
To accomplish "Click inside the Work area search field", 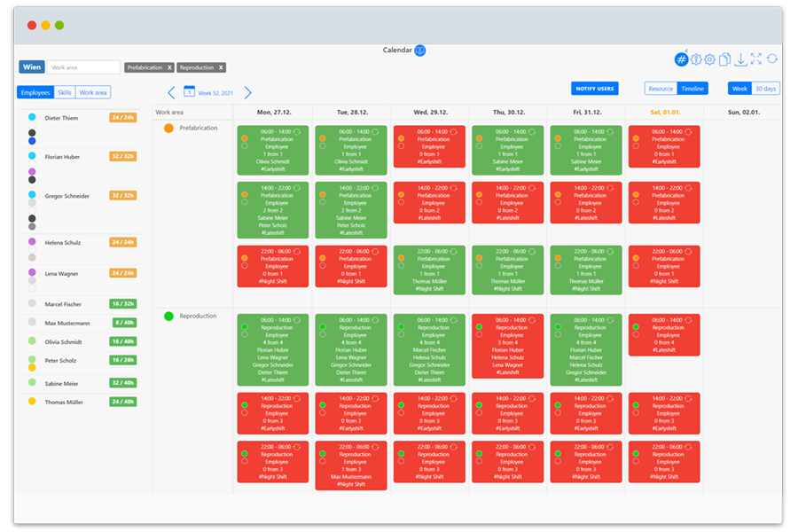I will point(84,66).
